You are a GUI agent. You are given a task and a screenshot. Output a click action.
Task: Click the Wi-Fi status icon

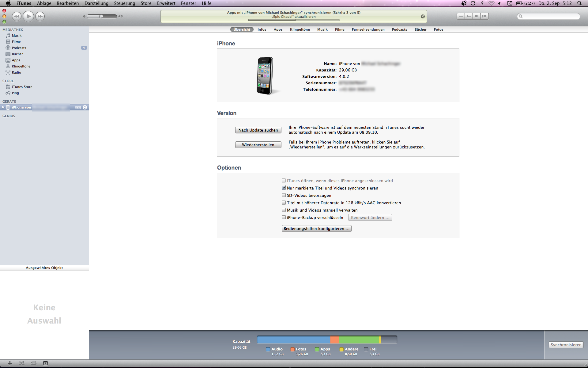point(491,3)
